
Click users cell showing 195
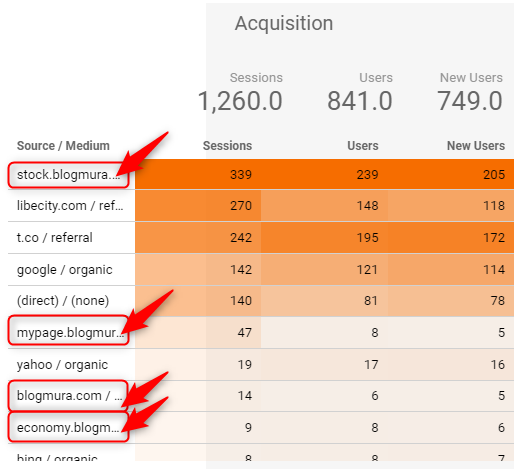(367, 238)
